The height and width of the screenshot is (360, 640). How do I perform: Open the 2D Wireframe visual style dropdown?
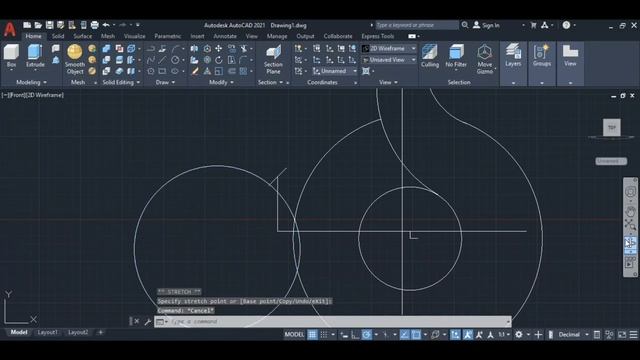click(389, 49)
